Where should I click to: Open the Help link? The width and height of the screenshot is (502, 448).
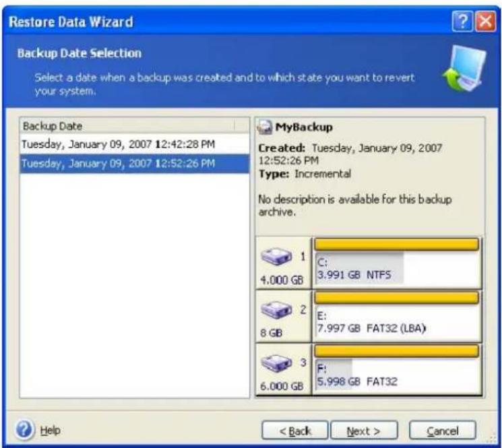51,430
